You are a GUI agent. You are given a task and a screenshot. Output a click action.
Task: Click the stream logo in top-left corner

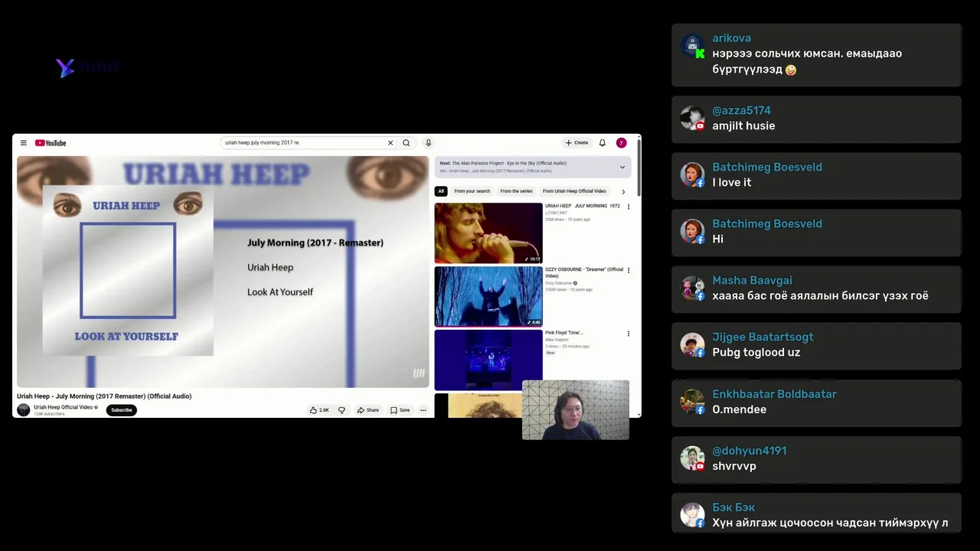pos(88,67)
